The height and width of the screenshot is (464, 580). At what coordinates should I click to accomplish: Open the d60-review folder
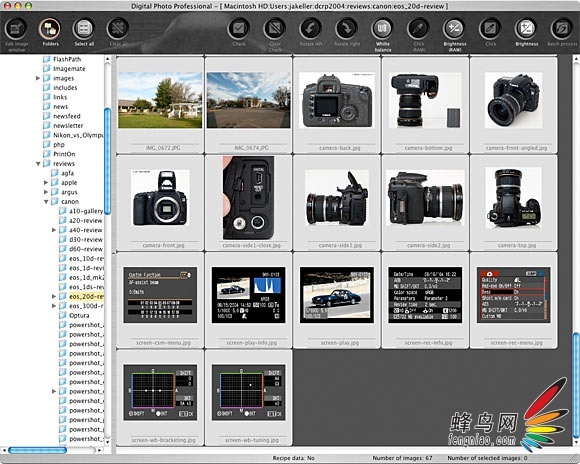[81, 249]
